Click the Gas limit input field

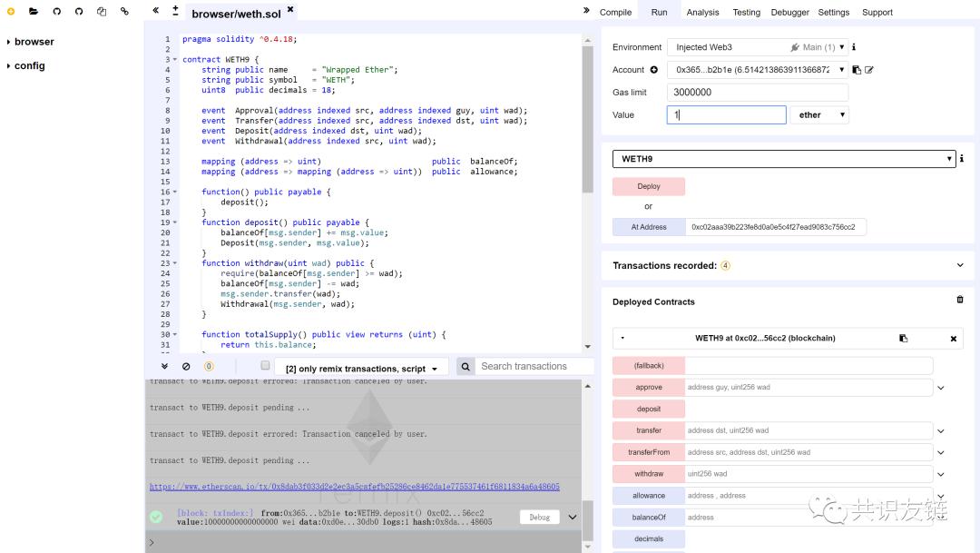tap(758, 92)
